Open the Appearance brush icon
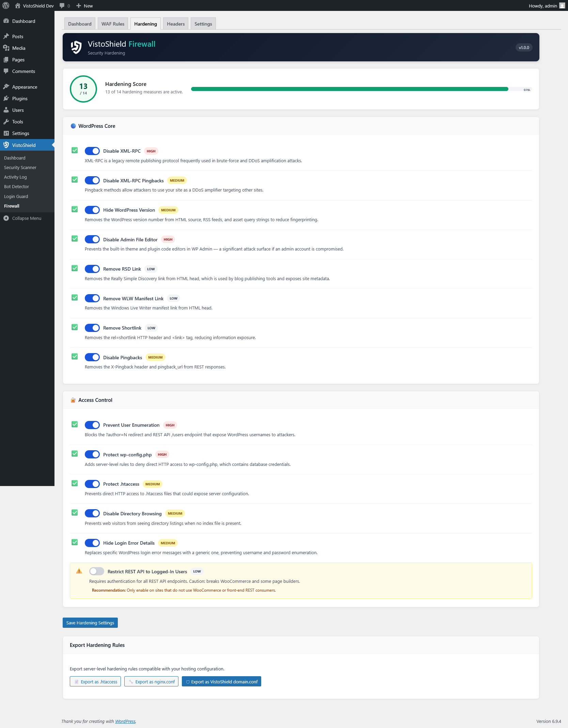 point(6,87)
